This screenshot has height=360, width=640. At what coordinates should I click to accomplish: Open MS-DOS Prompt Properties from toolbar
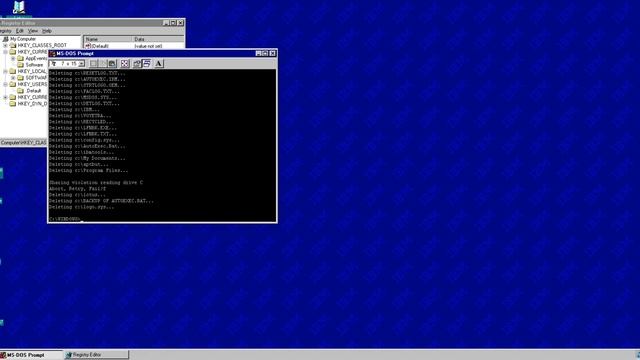(137, 64)
